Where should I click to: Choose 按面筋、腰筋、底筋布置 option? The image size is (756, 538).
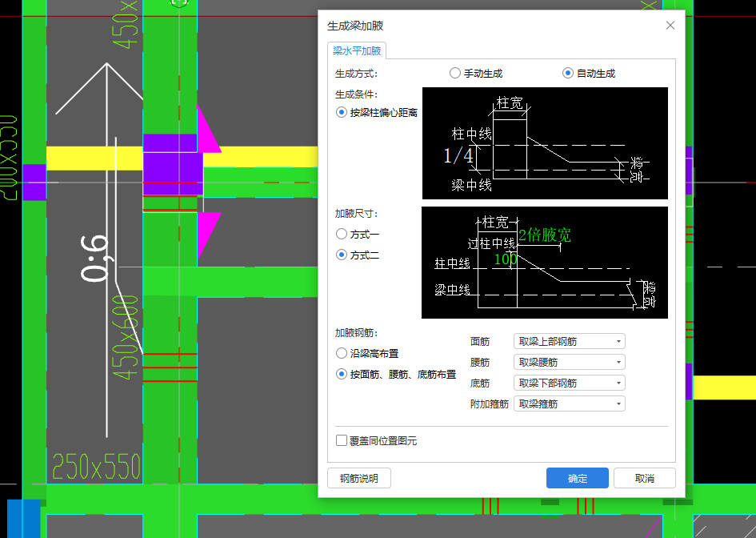(x=396, y=374)
